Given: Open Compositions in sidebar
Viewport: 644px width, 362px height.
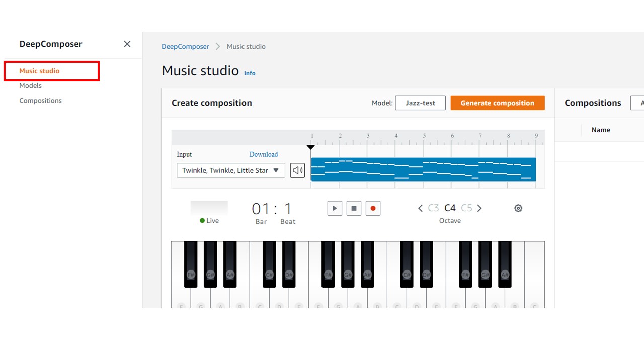Looking at the screenshot, I should 40,101.
